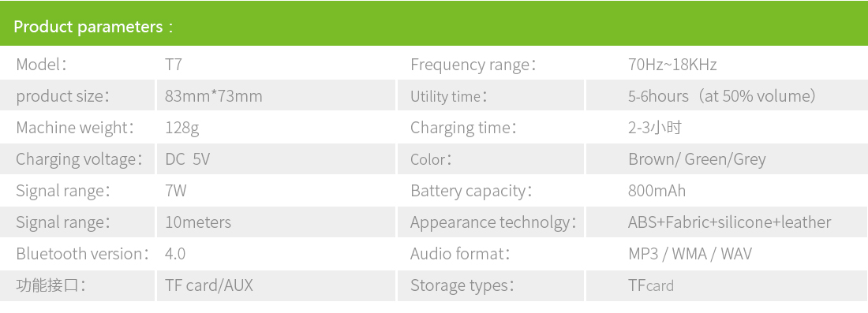Viewport: 868px width, 313px height.
Task: Click the Appearance technolgy label
Action: tap(493, 222)
